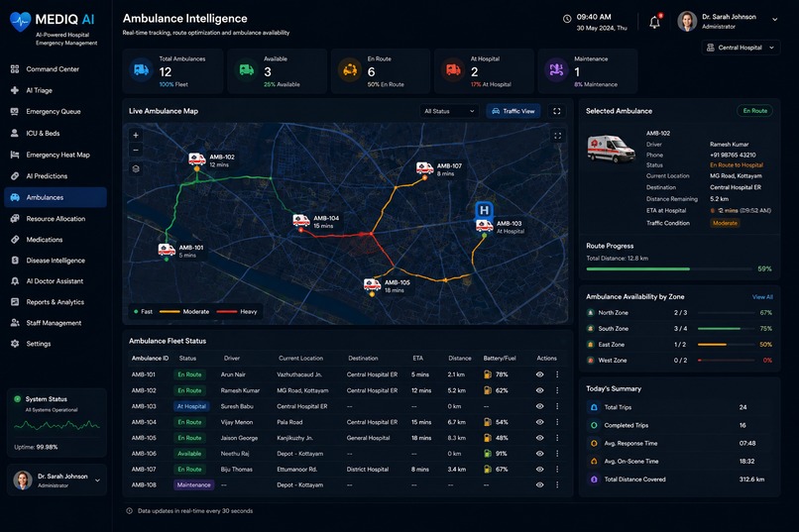The height and width of the screenshot is (532, 799).
Task: Click the At Hospital card icon
Action: [453, 69]
